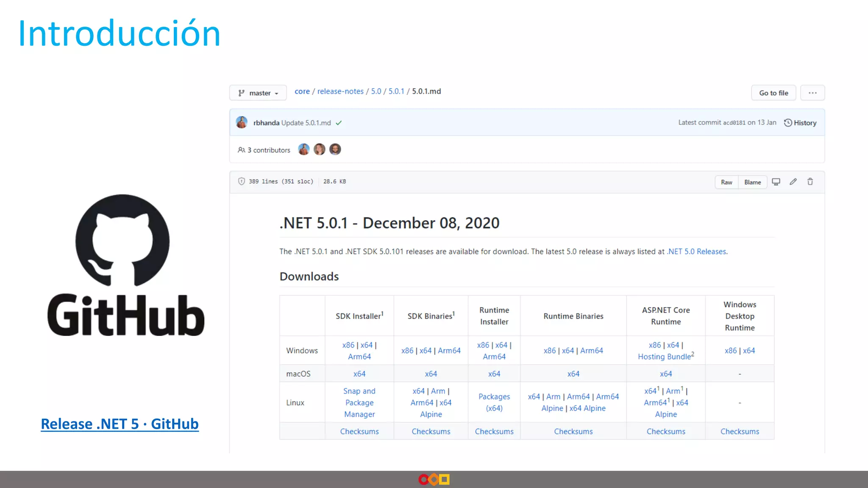Open Windows Desktop Runtime Checksums
This screenshot has width=868, height=488.
740,432
